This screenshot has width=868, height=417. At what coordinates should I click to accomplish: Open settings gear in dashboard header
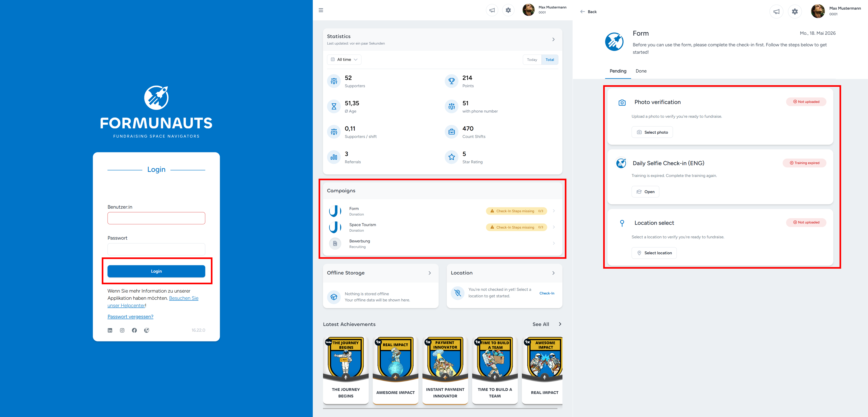coord(508,10)
